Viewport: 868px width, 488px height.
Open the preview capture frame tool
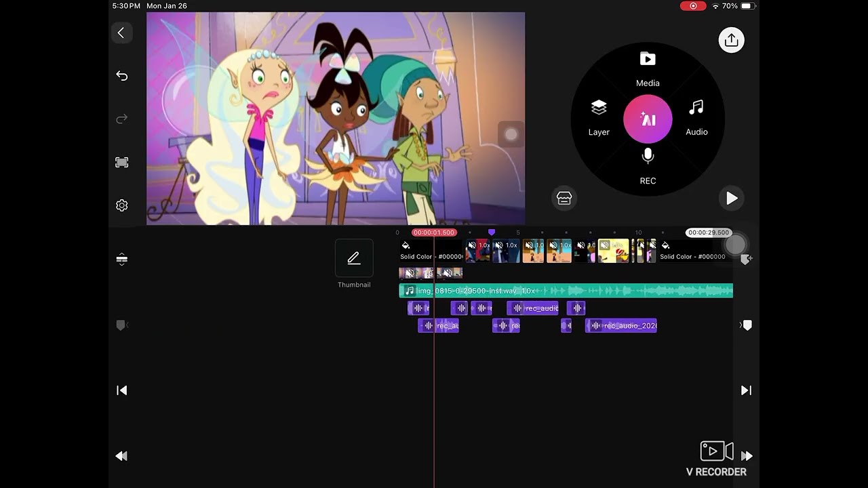(x=122, y=163)
